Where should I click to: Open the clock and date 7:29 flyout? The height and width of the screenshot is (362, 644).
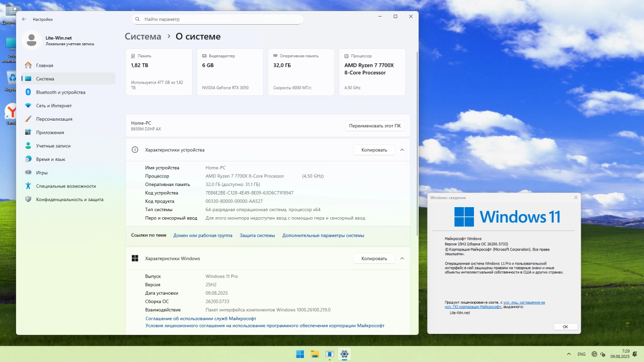(x=620, y=354)
